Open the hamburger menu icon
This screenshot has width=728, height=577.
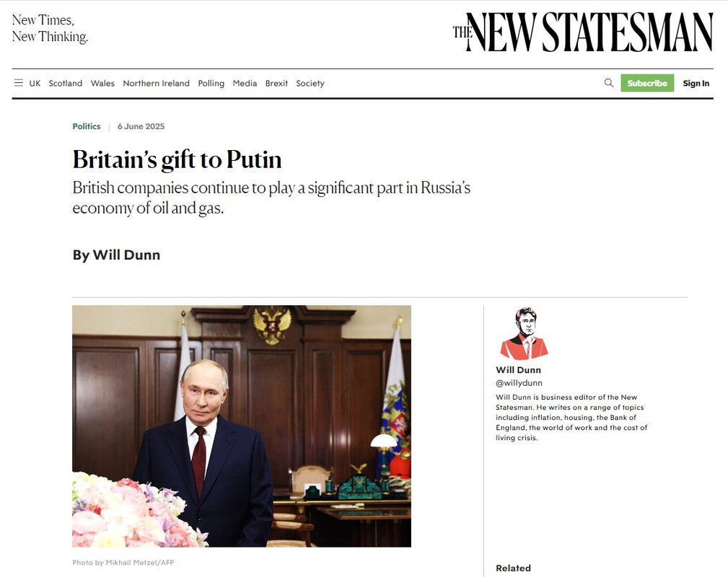tap(19, 83)
